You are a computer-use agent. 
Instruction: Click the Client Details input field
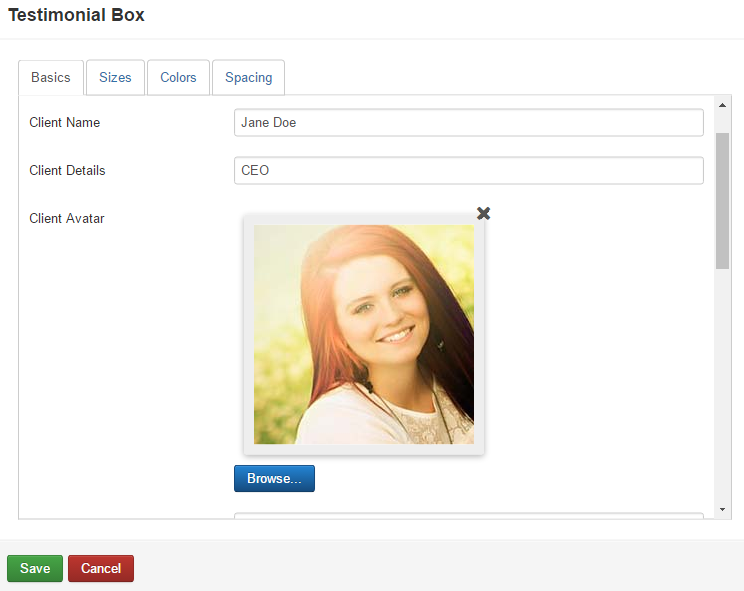click(x=469, y=170)
